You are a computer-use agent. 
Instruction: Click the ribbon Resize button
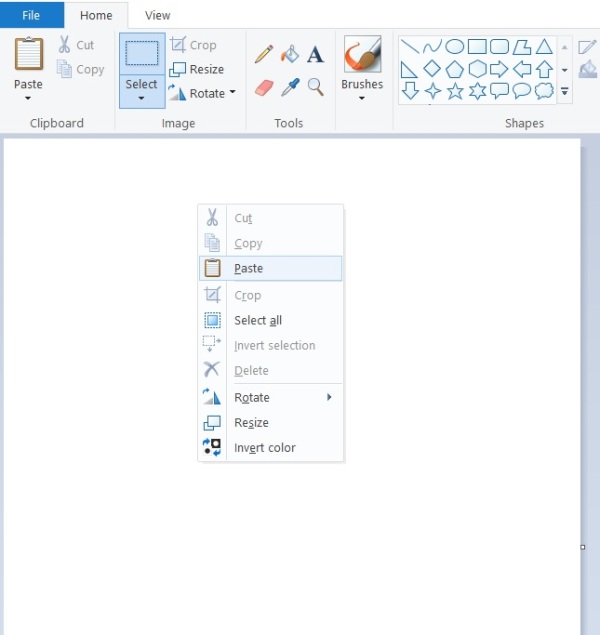(x=196, y=69)
